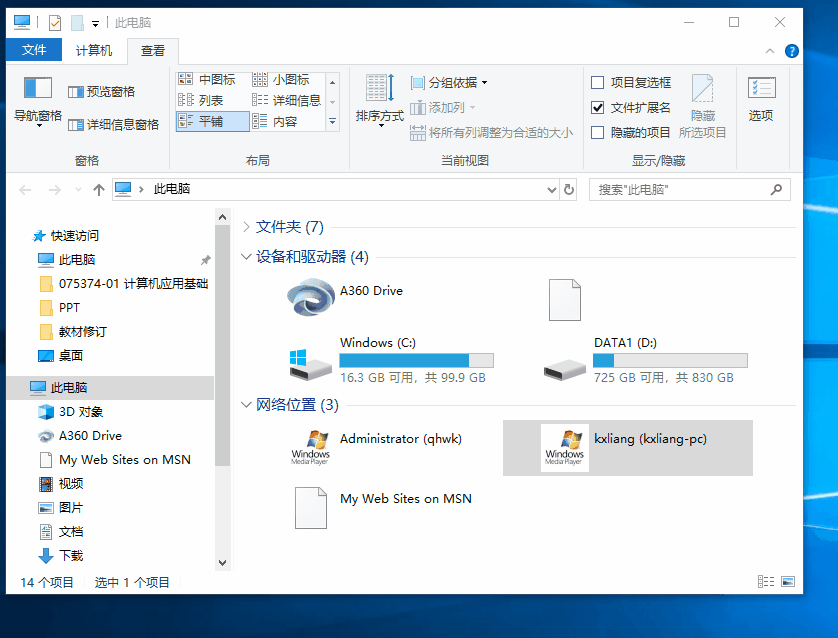Select the tiles layout option

(x=212, y=121)
